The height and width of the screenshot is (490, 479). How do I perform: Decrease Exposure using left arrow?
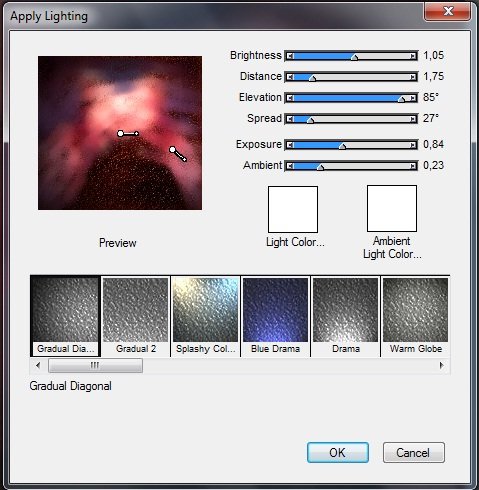pyautogui.click(x=290, y=145)
